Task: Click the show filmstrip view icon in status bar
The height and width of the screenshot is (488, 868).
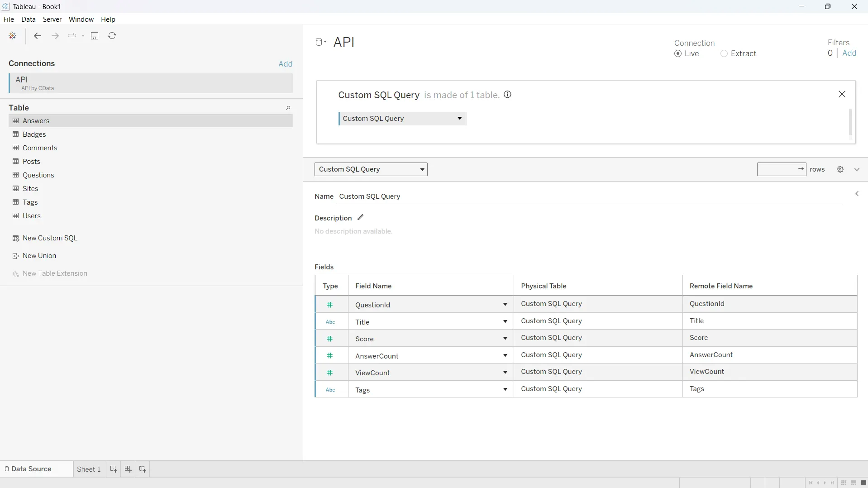Action: [854, 483]
